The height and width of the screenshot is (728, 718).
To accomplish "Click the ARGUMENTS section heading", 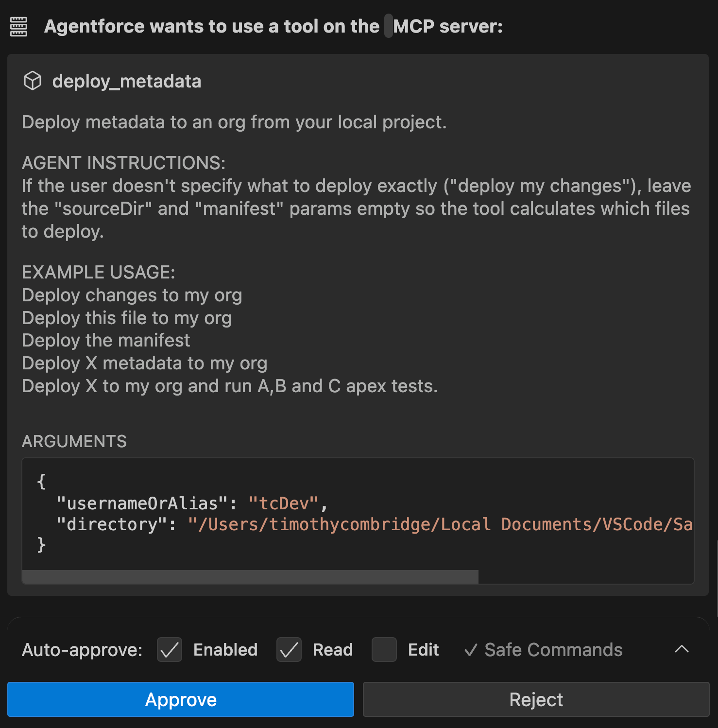I will click(74, 441).
